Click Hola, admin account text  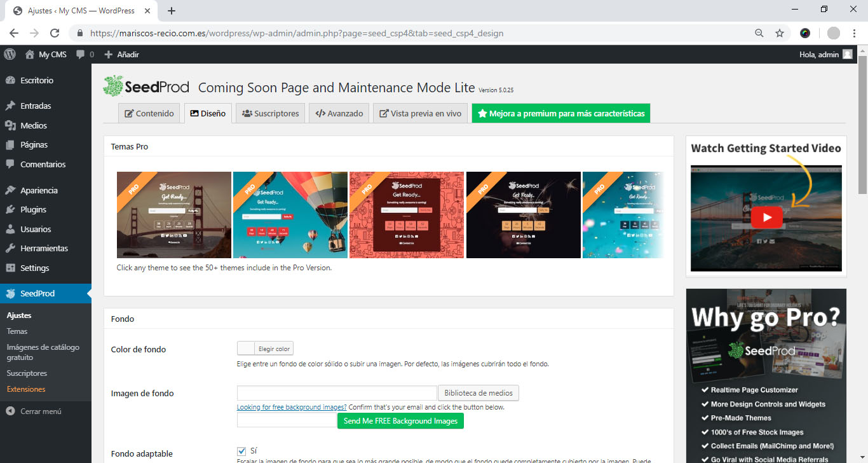[x=819, y=55]
